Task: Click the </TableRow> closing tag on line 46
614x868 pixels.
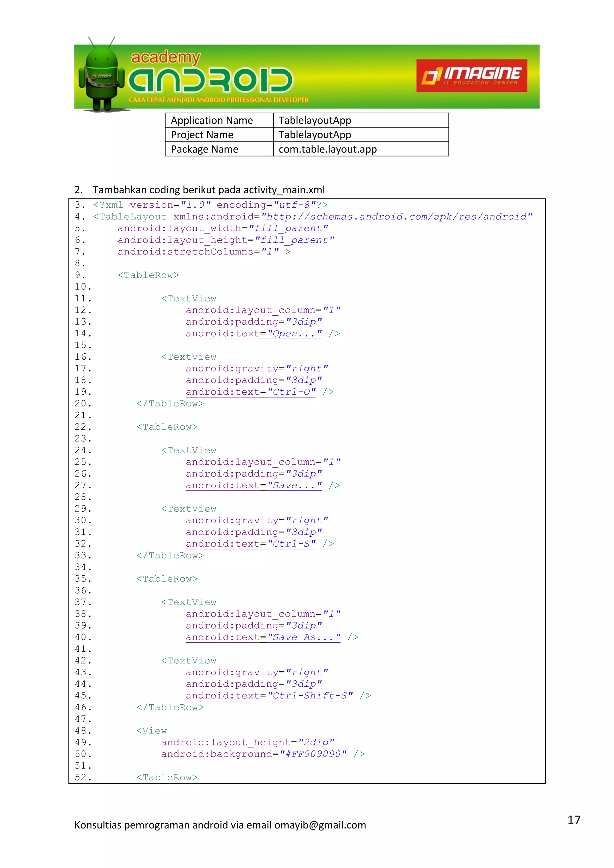Action: pos(170,707)
